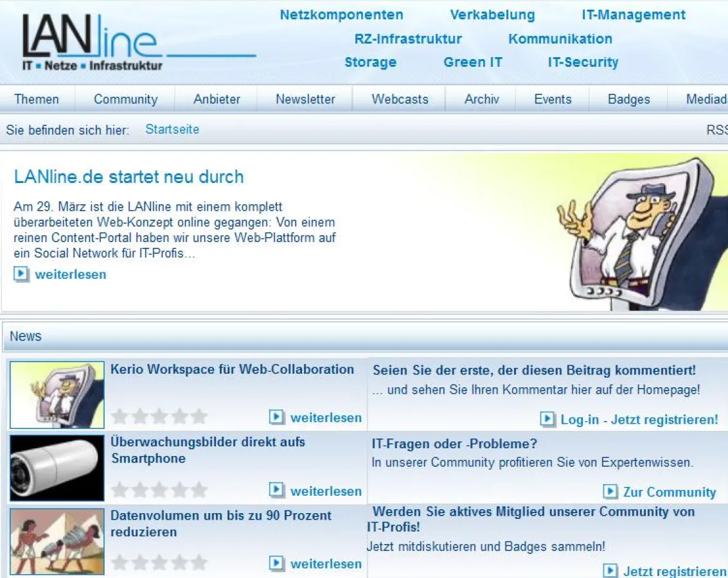Open the IT-Security section
Image resolution: width=728 pixels, height=578 pixels.
pos(583,62)
